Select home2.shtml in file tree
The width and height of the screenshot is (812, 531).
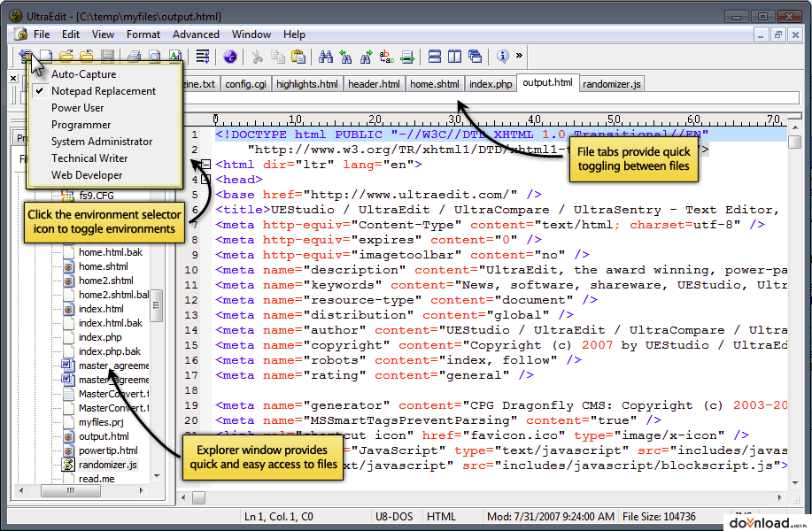[105, 281]
